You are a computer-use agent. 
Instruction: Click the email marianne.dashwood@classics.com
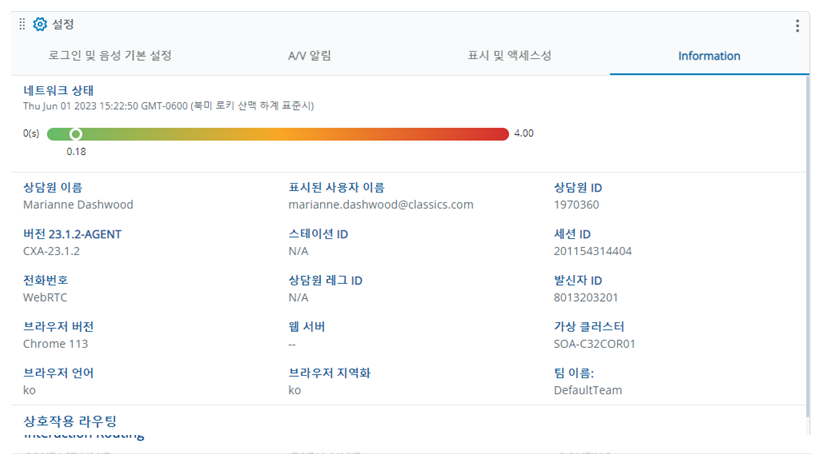coord(381,205)
